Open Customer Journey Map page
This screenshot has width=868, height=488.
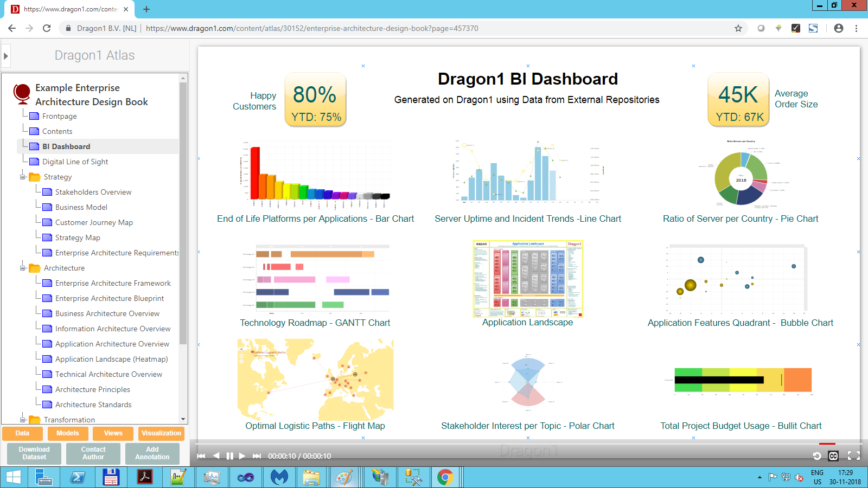(94, 222)
